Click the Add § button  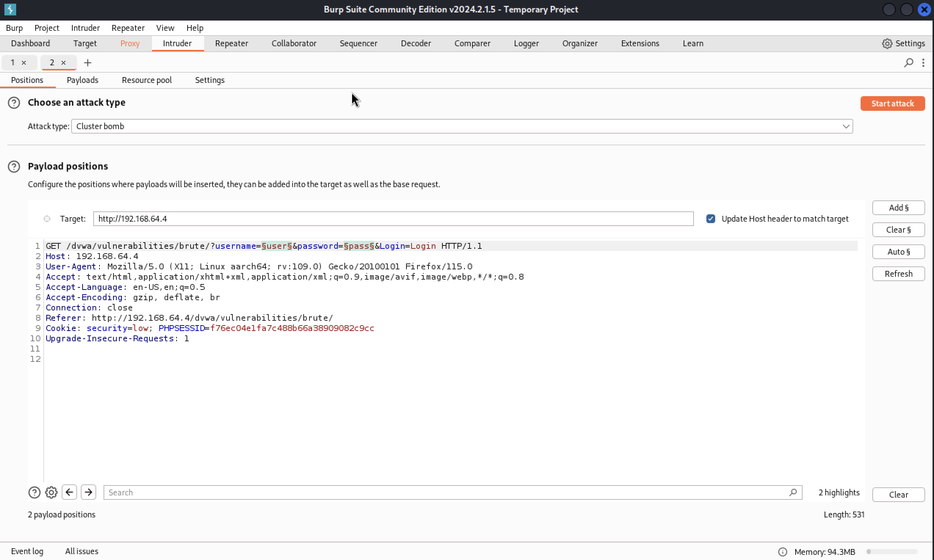(898, 208)
